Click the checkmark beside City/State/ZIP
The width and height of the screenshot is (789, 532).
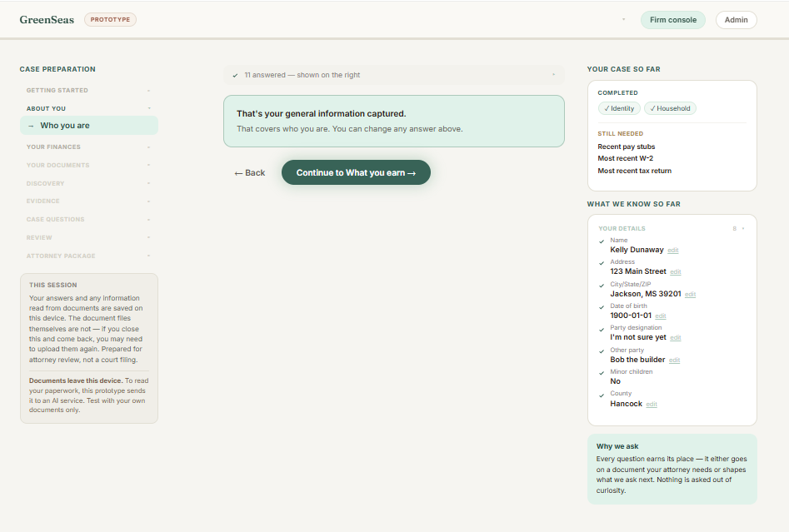(x=602, y=286)
